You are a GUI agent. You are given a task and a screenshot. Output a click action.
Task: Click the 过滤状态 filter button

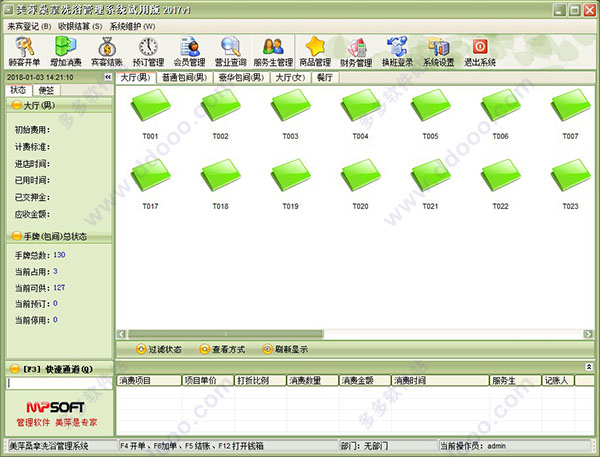click(x=159, y=349)
